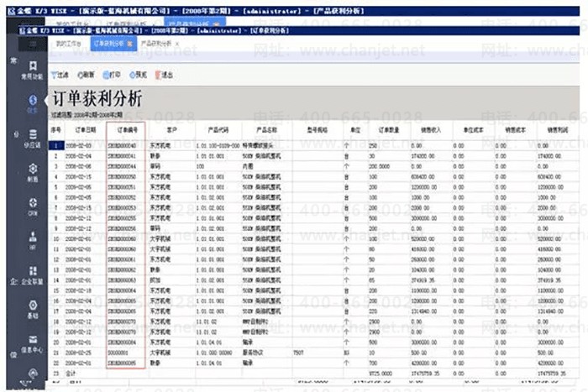Open the 供应链 sidebar module

[33, 138]
